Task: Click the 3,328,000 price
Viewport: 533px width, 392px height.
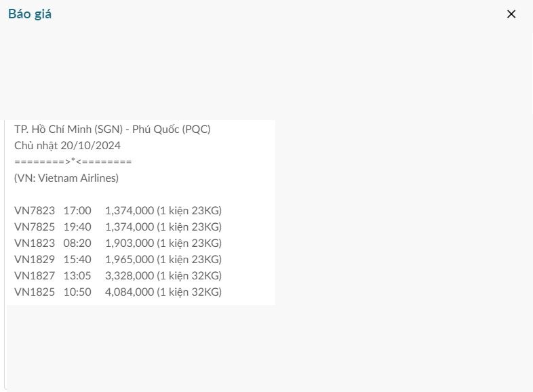Action: (x=129, y=275)
